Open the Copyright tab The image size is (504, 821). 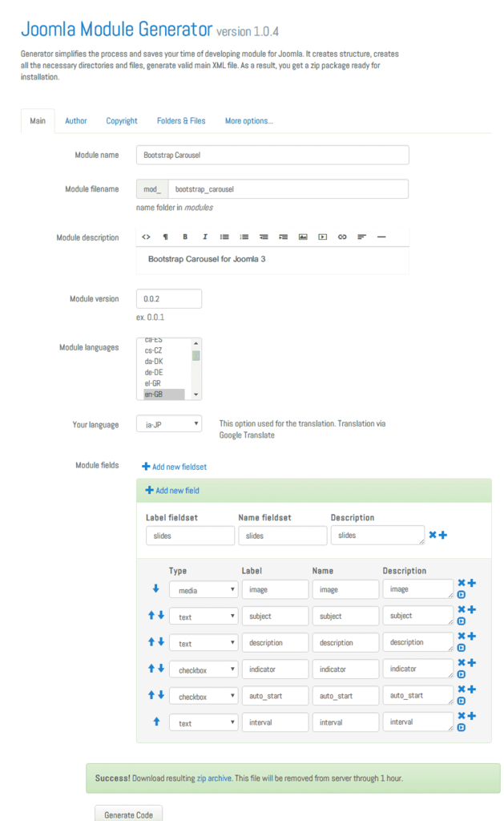[x=122, y=121]
